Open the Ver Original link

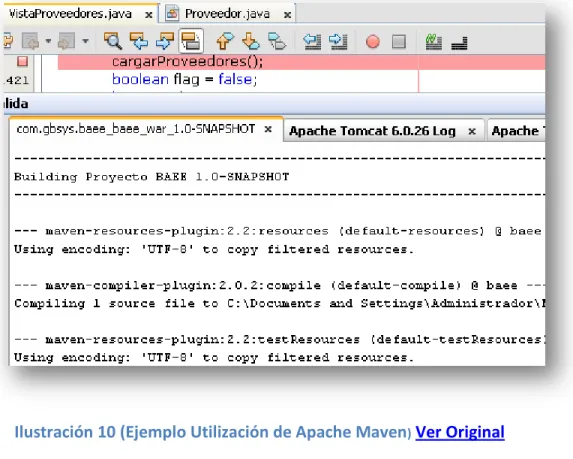point(460,432)
